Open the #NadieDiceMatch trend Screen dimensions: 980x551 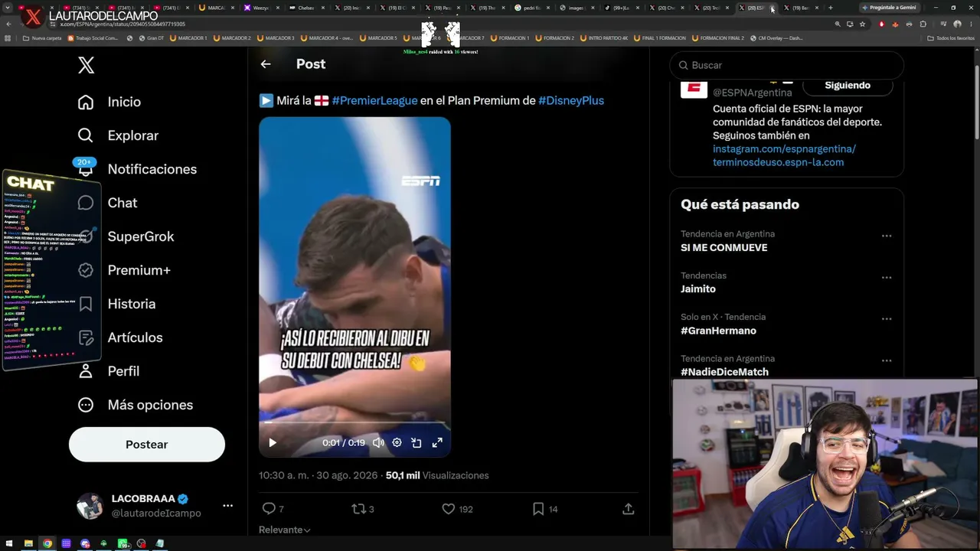(x=724, y=372)
